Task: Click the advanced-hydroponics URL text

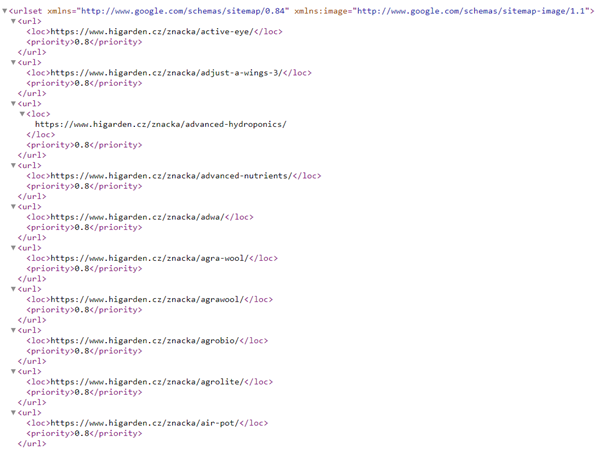Action: [160, 124]
